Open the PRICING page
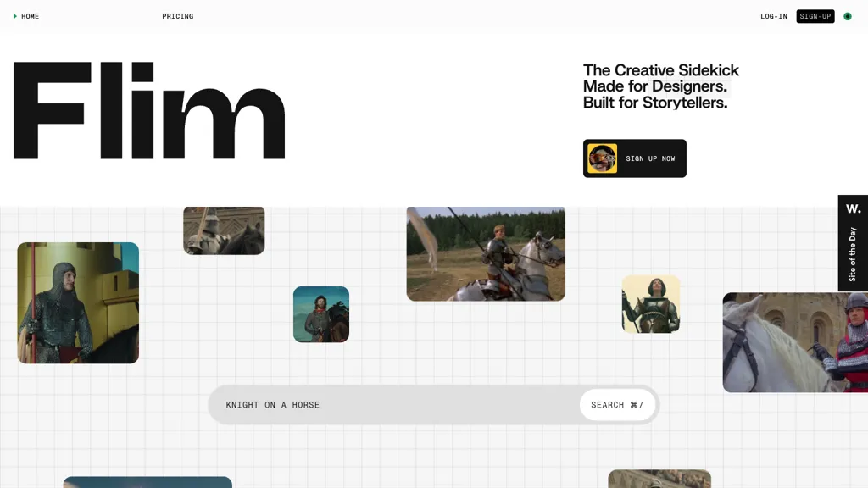The width and height of the screenshot is (868, 488). click(178, 16)
